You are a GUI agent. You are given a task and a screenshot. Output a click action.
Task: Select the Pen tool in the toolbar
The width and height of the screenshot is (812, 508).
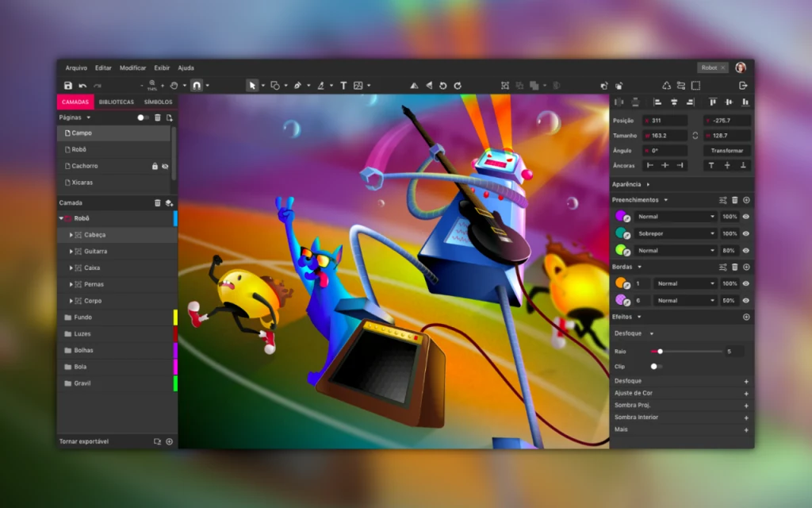(298, 85)
